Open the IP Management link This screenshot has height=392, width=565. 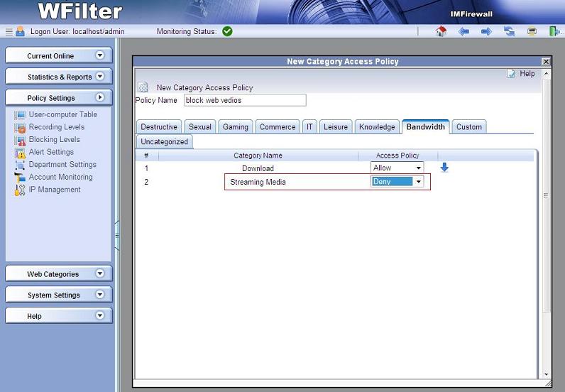click(55, 190)
